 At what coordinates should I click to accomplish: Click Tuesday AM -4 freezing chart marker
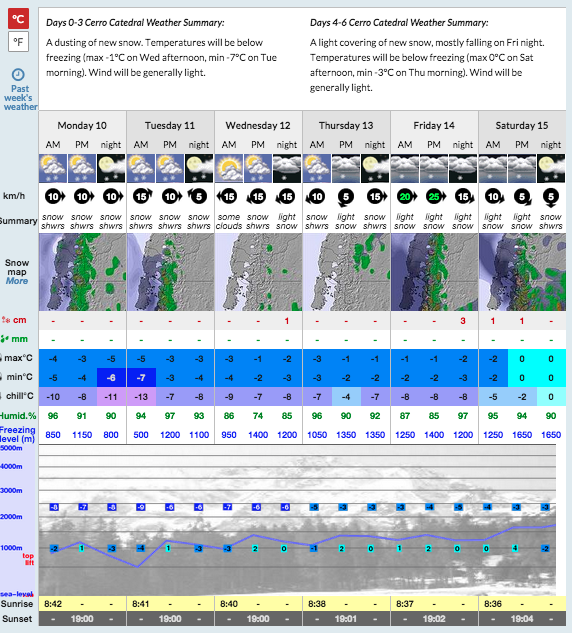tap(140, 548)
